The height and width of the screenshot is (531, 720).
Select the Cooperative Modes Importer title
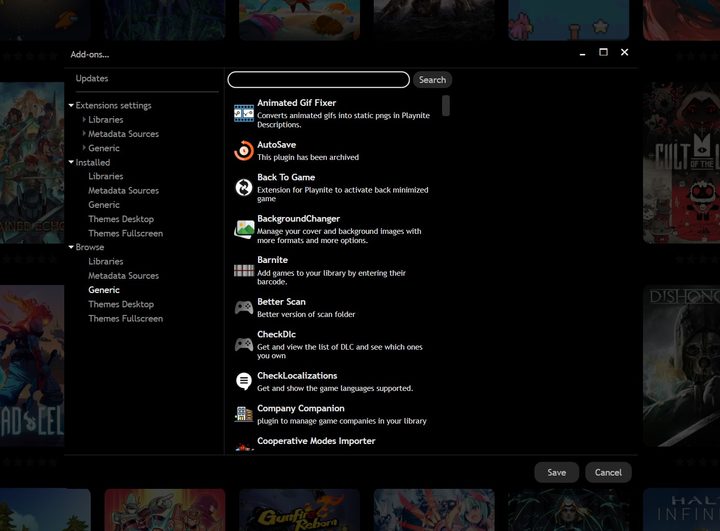(316, 441)
